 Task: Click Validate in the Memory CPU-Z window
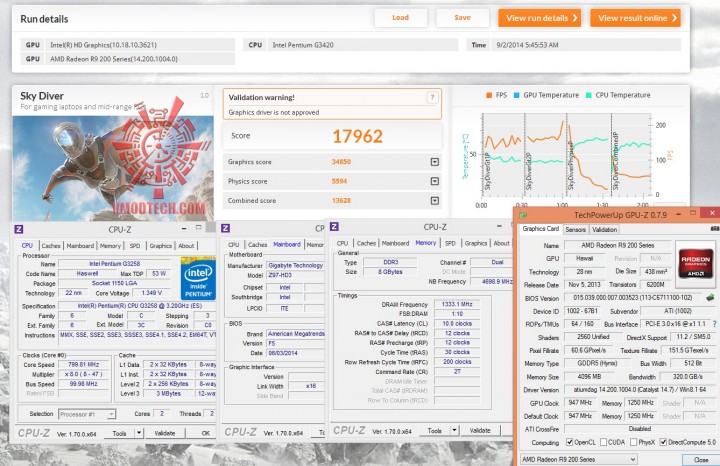pyautogui.click(x=480, y=431)
